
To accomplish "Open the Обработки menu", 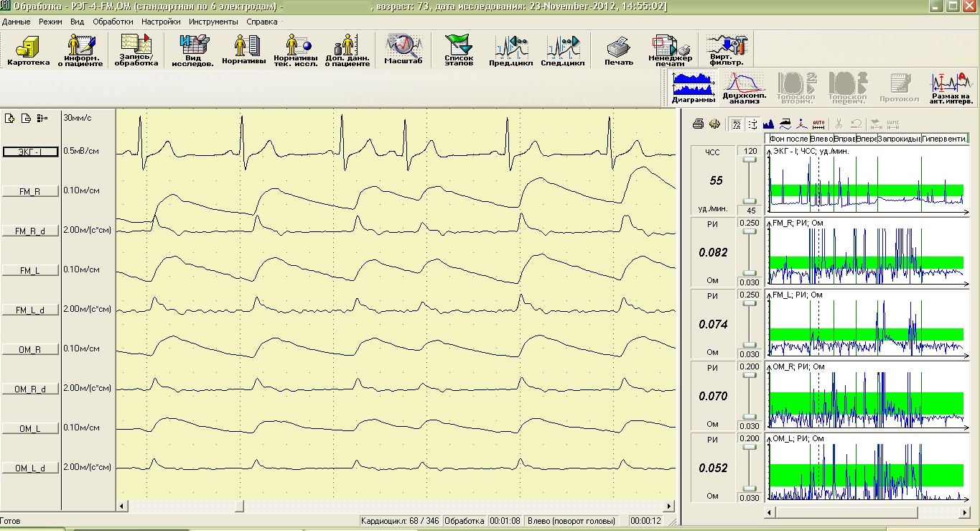I will (113, 22).
